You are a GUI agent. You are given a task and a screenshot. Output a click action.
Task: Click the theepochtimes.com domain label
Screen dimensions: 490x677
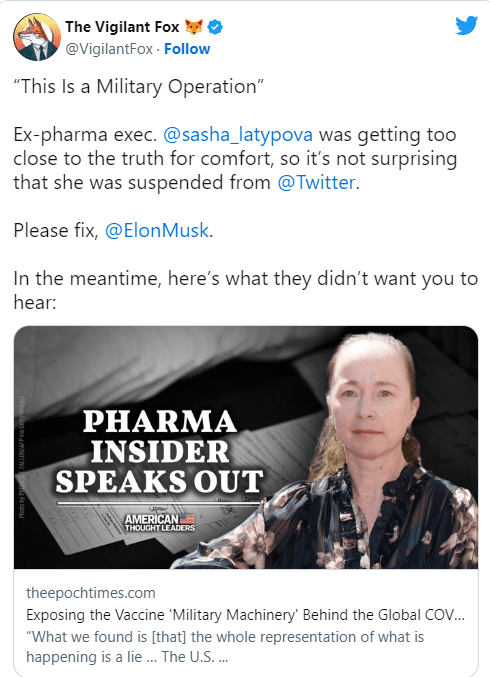tap(91, 593)
